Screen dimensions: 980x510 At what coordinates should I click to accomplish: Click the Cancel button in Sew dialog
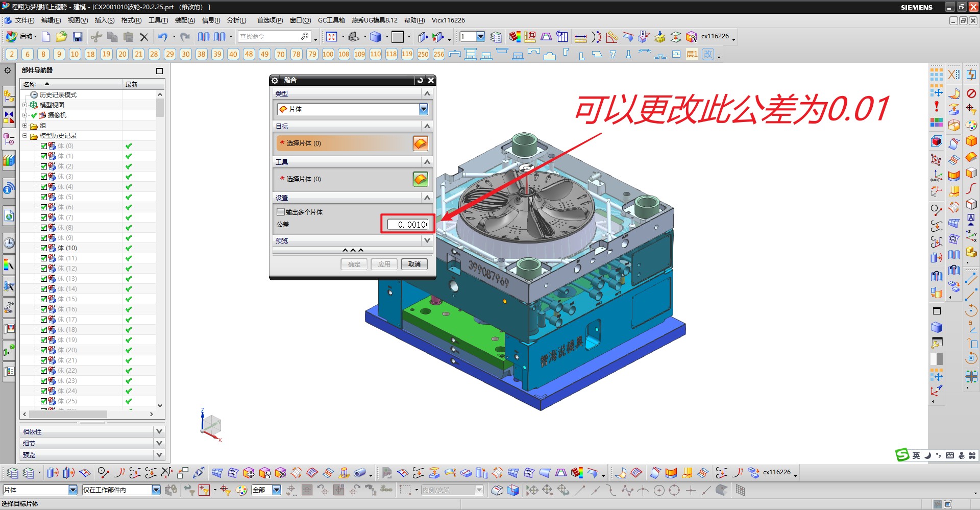[x=414, y=264]
